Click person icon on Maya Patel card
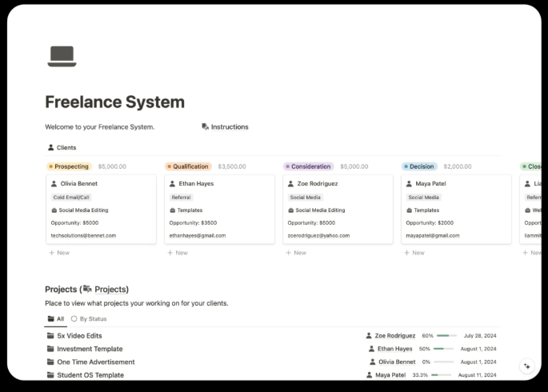548x392 pixels. [409, 183]
